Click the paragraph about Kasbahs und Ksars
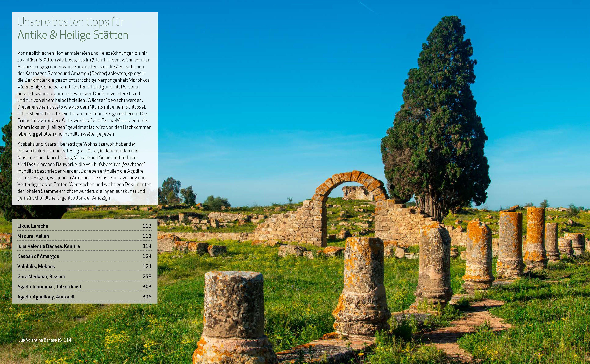 click(x=84, y=171)
